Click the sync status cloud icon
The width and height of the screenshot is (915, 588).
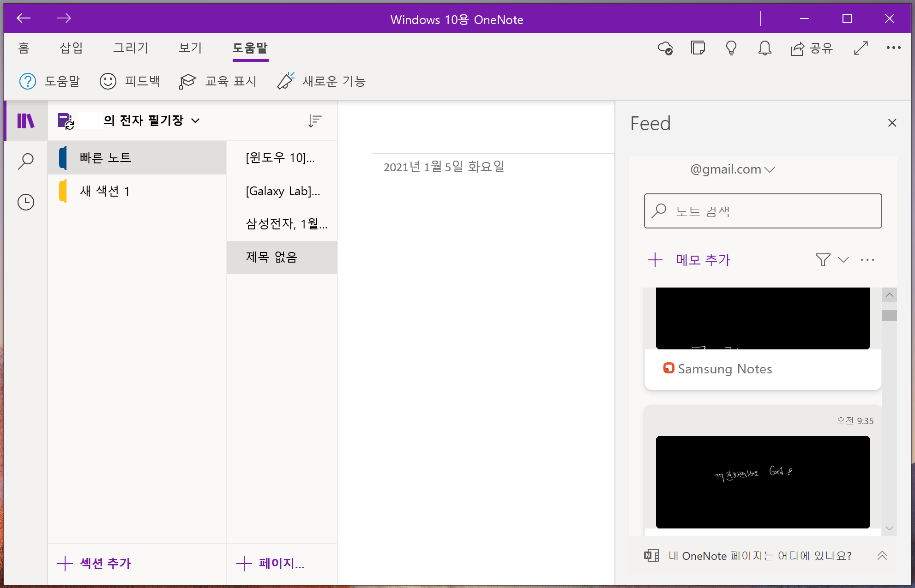[x=665, y=48]
